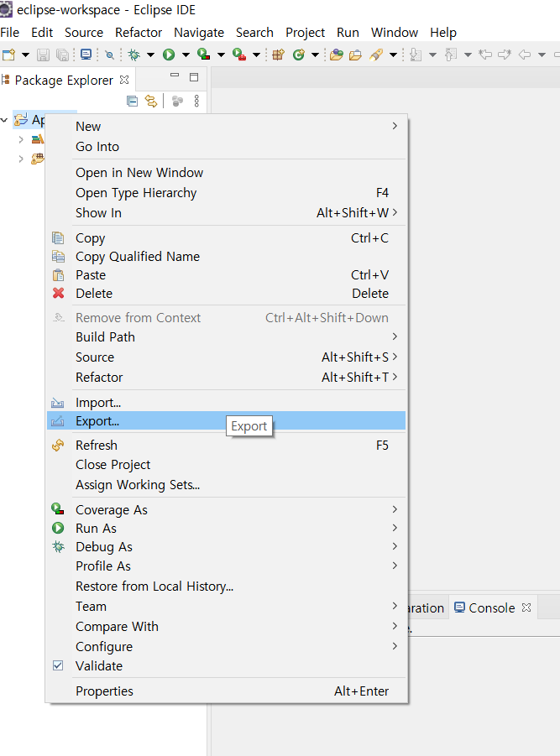Select Go Into in context menu
Image resolution: width=560 pixels, height=756 pixels.
tap(226, 147)
